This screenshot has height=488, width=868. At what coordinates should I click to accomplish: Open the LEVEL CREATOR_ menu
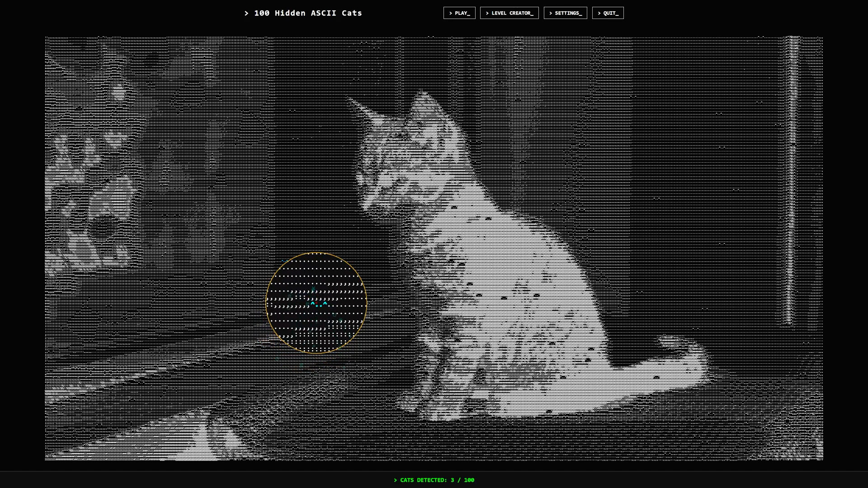click(x=509, y=13)
